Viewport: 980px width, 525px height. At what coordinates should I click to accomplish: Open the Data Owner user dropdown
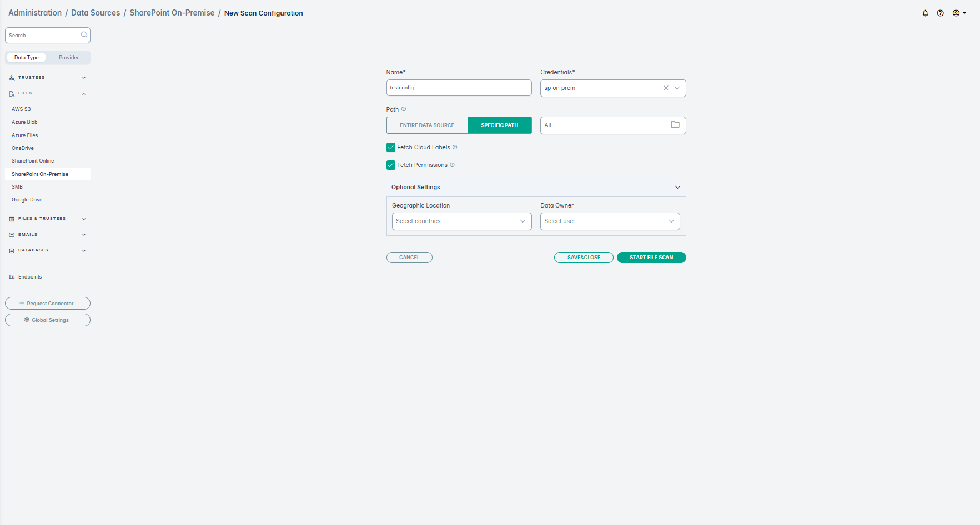pos(610,221)
